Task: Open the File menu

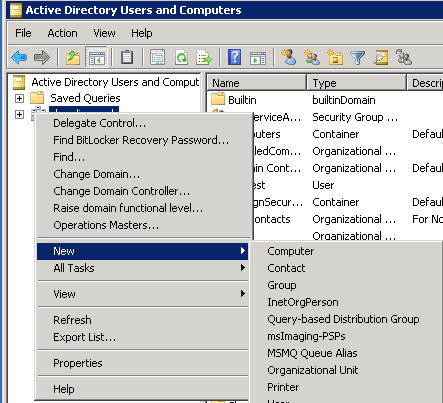Action: (x=23, y=33)
